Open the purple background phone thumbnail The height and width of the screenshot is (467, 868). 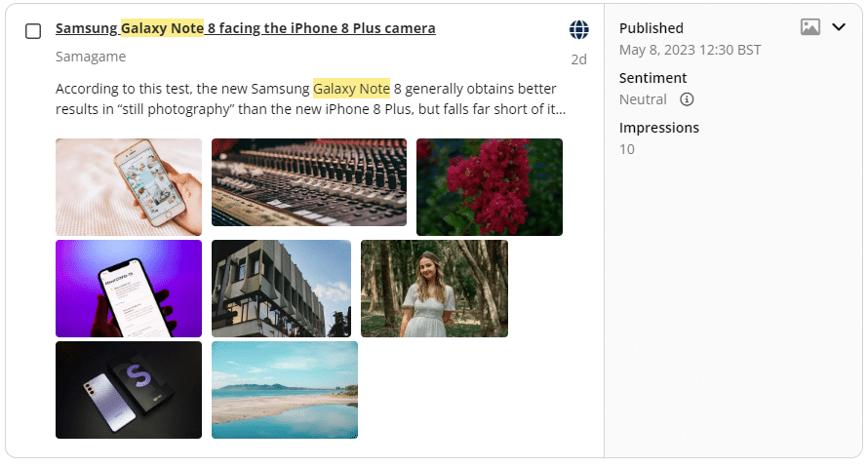click(x=129, y=289)
